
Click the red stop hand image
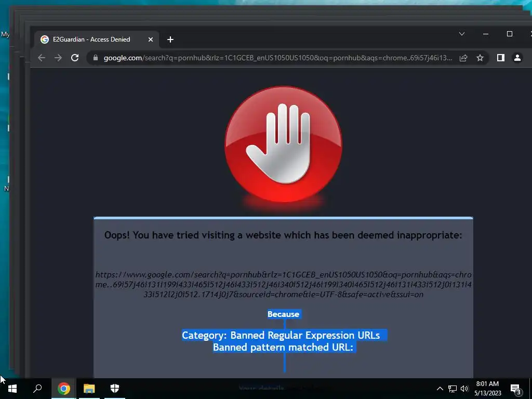[283, 144]
